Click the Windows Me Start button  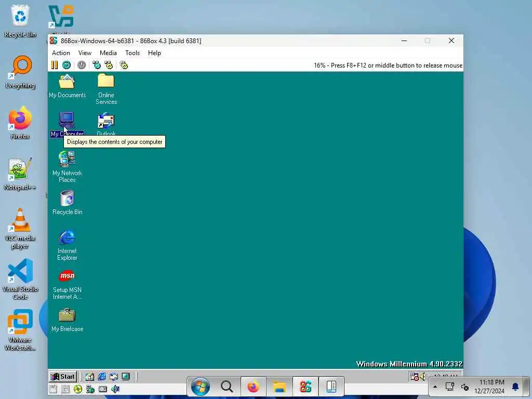tap(63, 376)
